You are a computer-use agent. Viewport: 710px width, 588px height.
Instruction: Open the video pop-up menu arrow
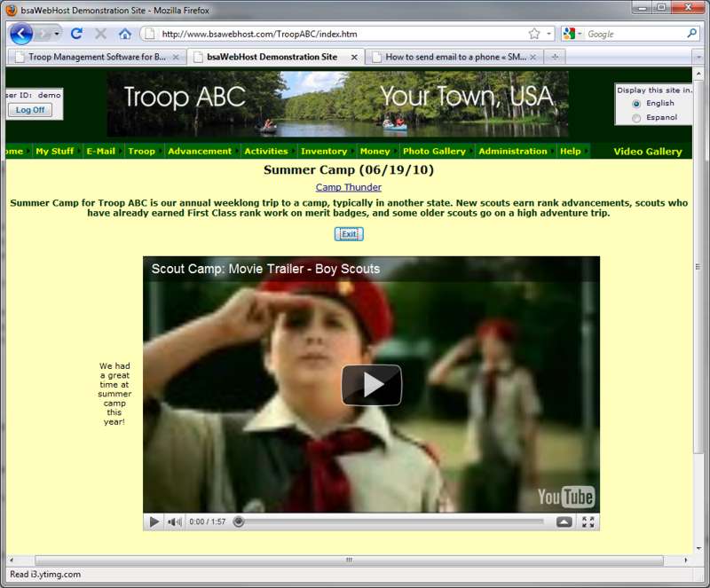click(x=564, y=521)
